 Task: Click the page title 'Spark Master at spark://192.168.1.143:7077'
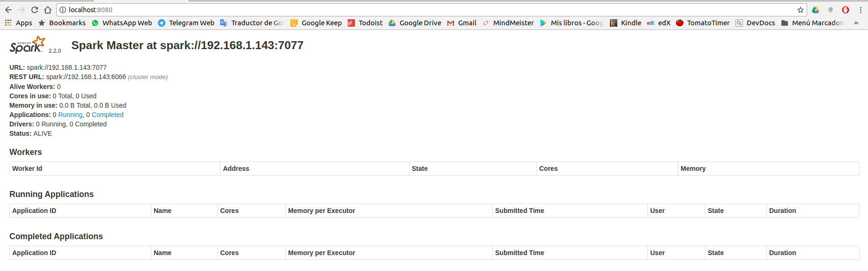pyautogui.click(x=187, y=45)
